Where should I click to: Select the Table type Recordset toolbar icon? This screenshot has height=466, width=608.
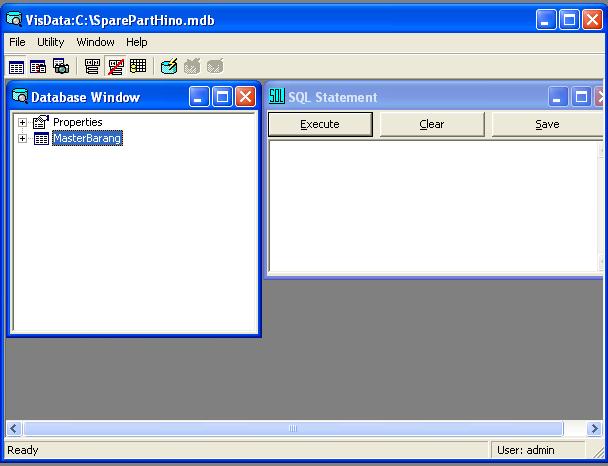pos(16,67)
